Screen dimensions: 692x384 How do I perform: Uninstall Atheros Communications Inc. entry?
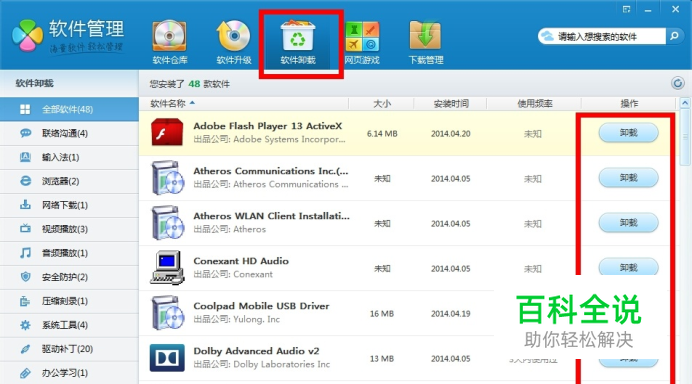click(x=628, y=178)
